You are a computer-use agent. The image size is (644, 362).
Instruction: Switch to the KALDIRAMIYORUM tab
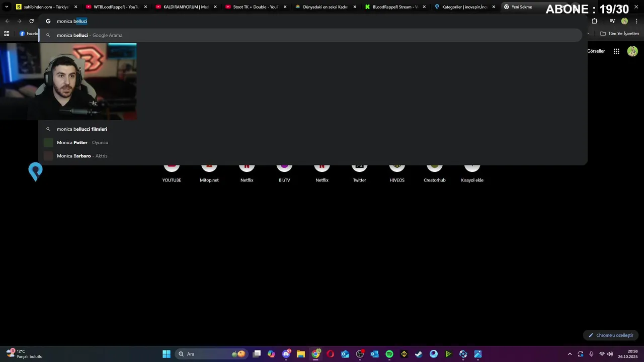pyautogui.click(x=186, y=7)
